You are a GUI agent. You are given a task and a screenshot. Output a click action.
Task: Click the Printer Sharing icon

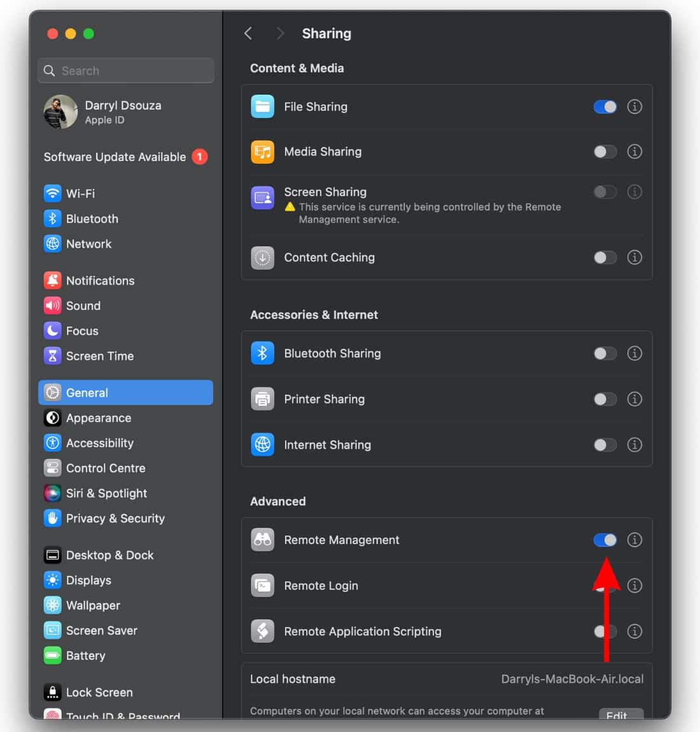262,399
